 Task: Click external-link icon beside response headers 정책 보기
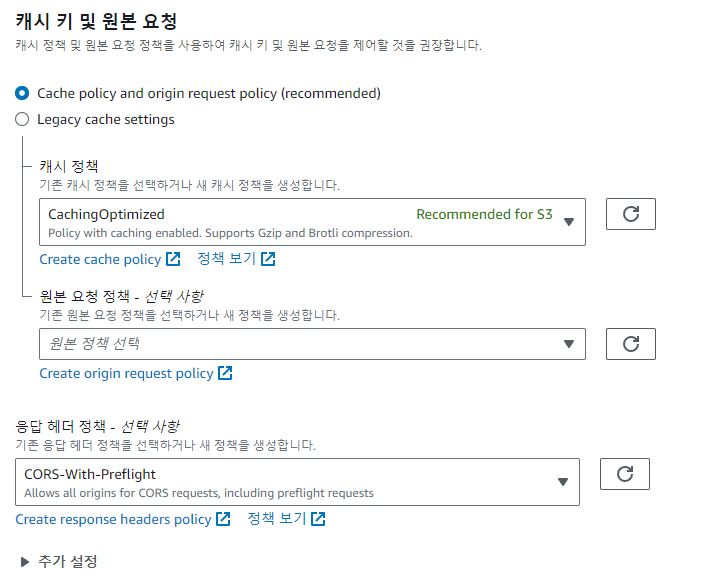click(317, 519)
